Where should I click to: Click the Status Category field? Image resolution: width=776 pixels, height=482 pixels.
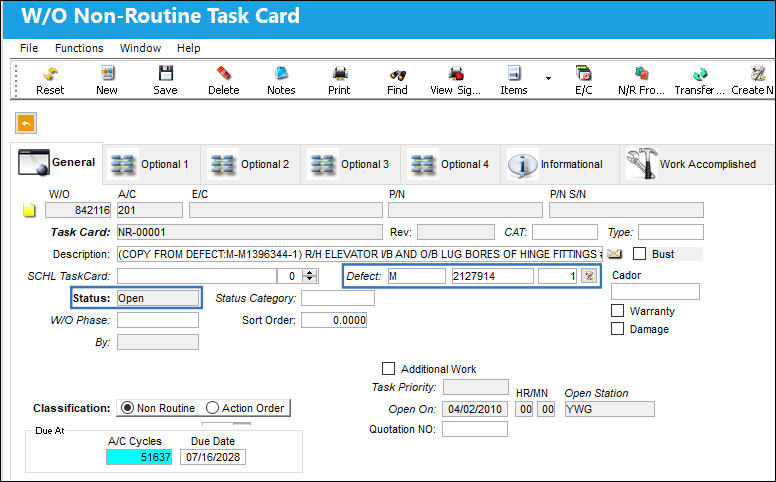coord(338,298)
